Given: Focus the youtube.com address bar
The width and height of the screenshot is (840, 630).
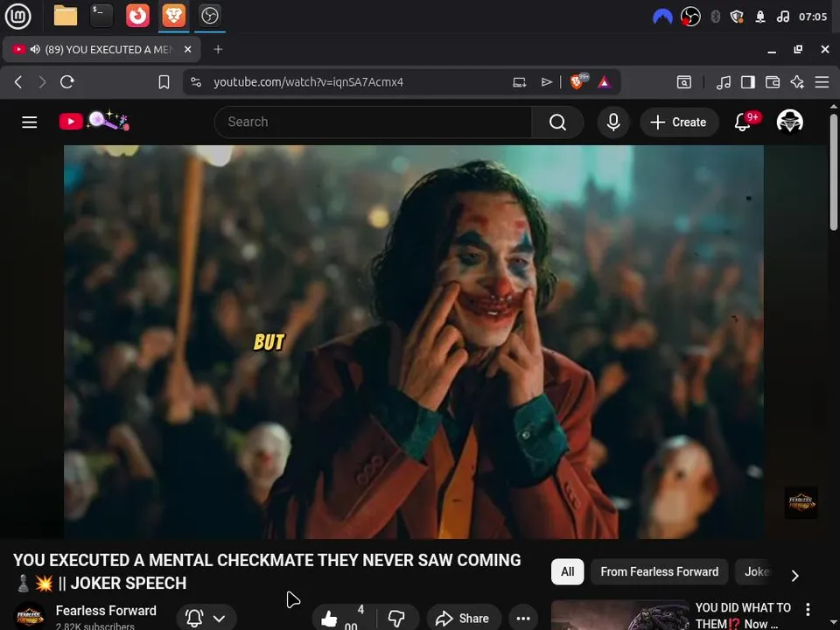Looking at the screenshot, I should (308, 82).
